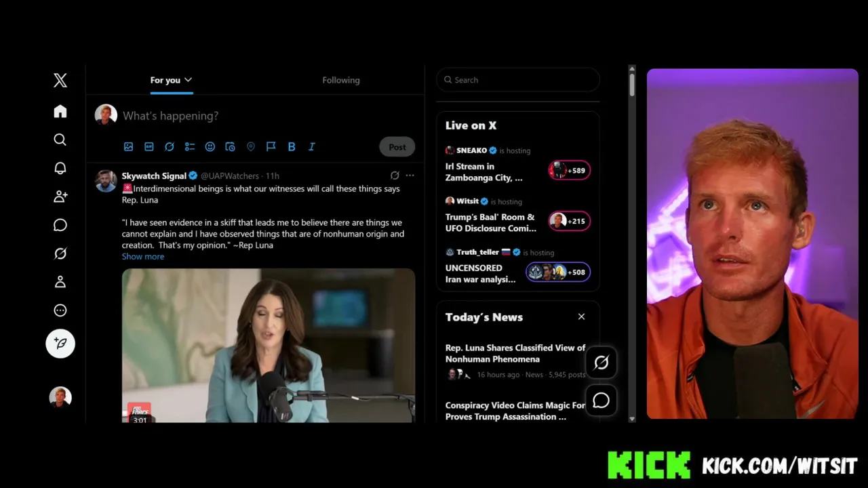Click the +589 listeners badge
Viewport: 868px width, 488px height.
[x=570, y=171]
